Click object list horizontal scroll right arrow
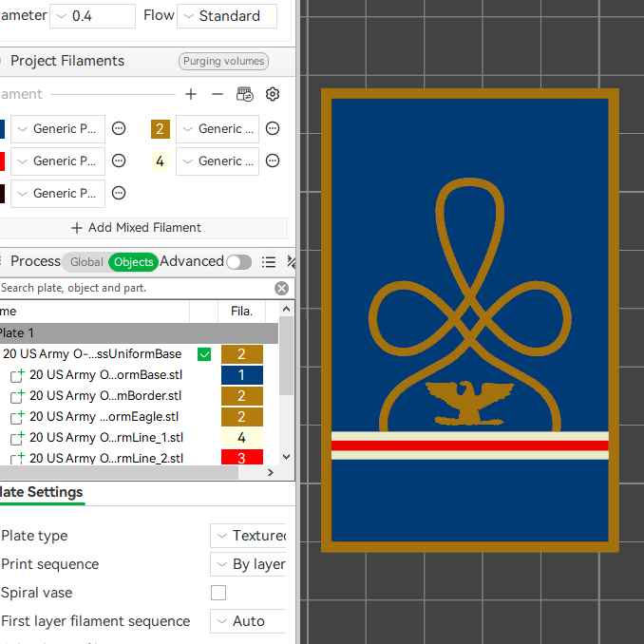The width and height of the screenshot is (644, 644). tap(271, 473)
